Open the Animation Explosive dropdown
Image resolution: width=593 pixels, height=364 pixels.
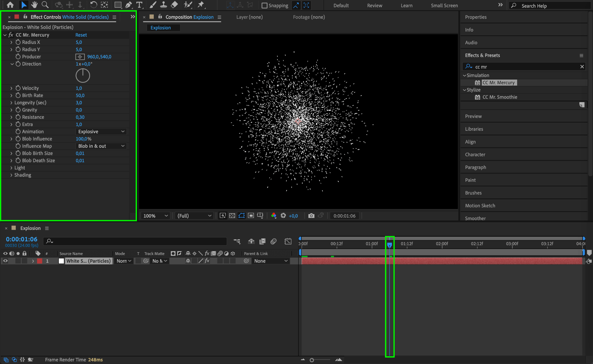tap(101, 132)
